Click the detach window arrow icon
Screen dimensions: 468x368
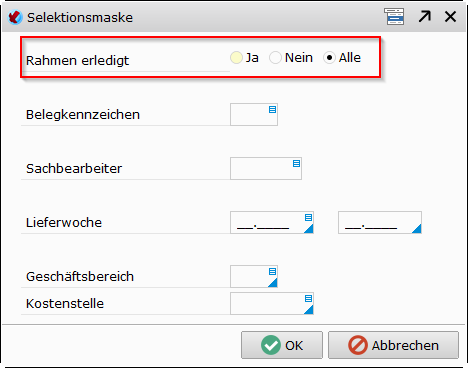tap(425, 16)
